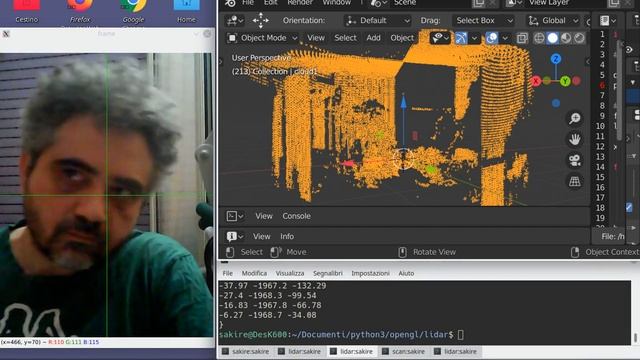
Task: Select material preview viewport shading
Action: 566,38
